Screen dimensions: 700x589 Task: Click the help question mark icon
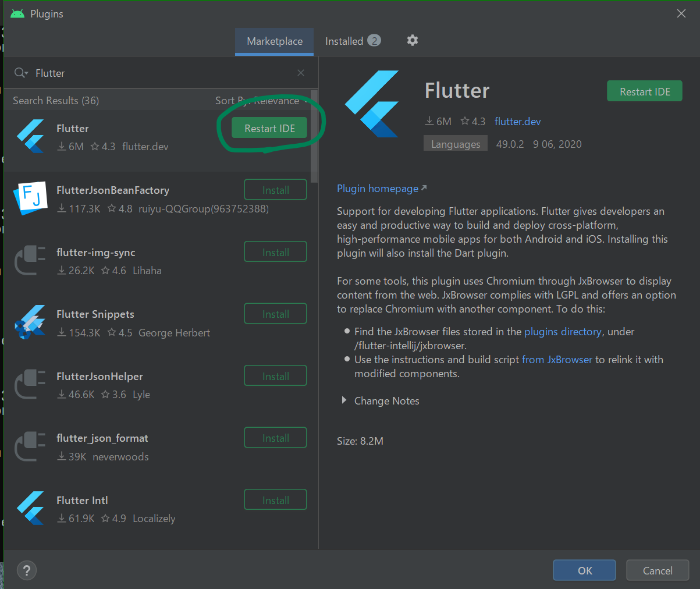pyautogui.click(x=26, y=570)
